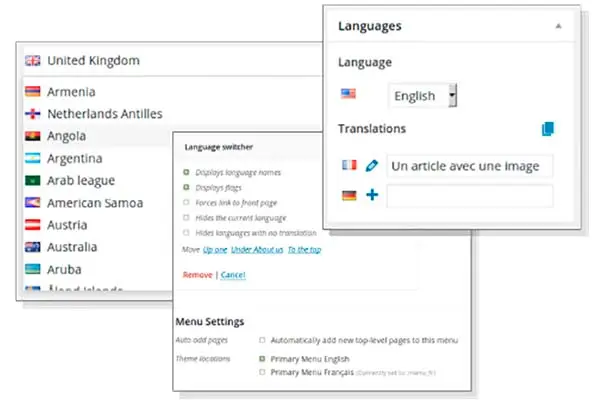Click the Cancel link
Viewport: 600px width, 400px height.
(x=233, y=275)
